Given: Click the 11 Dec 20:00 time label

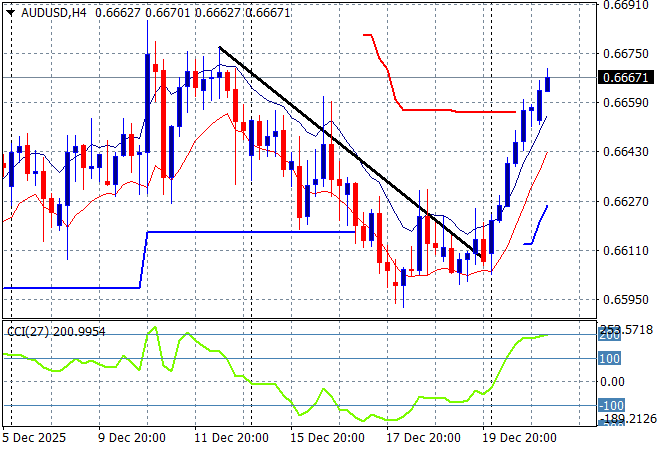Looking at the screenshot, I should (x=231, y=438).
